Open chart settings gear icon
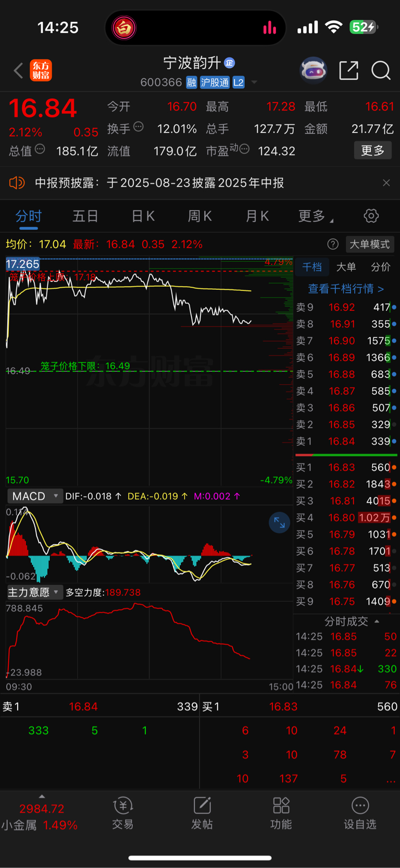 pos(371,216)
